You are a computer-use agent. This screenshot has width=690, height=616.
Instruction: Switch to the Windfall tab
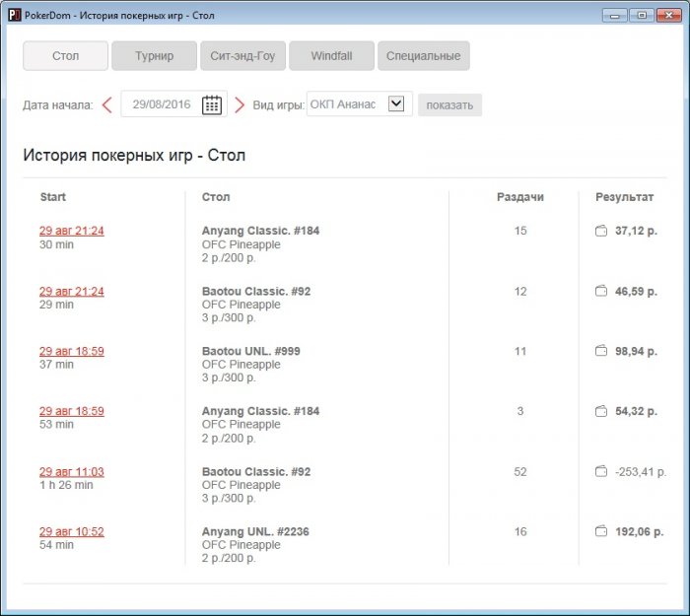coord(332,56)
